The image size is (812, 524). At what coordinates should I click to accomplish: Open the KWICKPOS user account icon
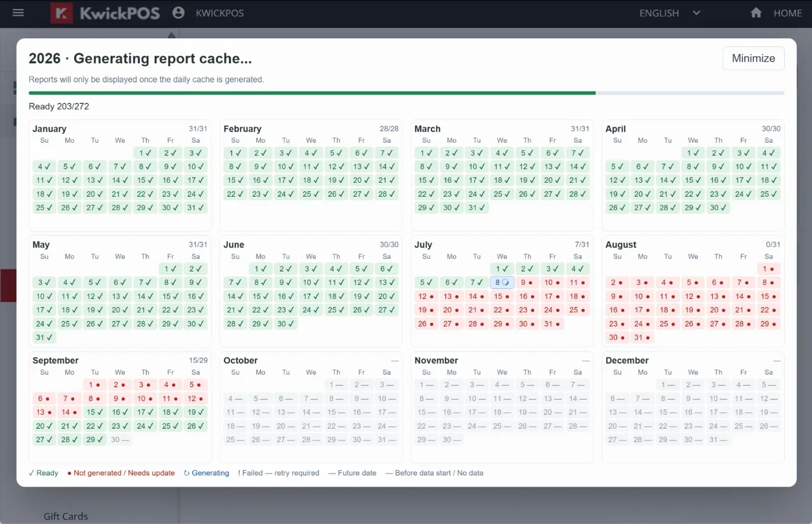click(179, 13)
